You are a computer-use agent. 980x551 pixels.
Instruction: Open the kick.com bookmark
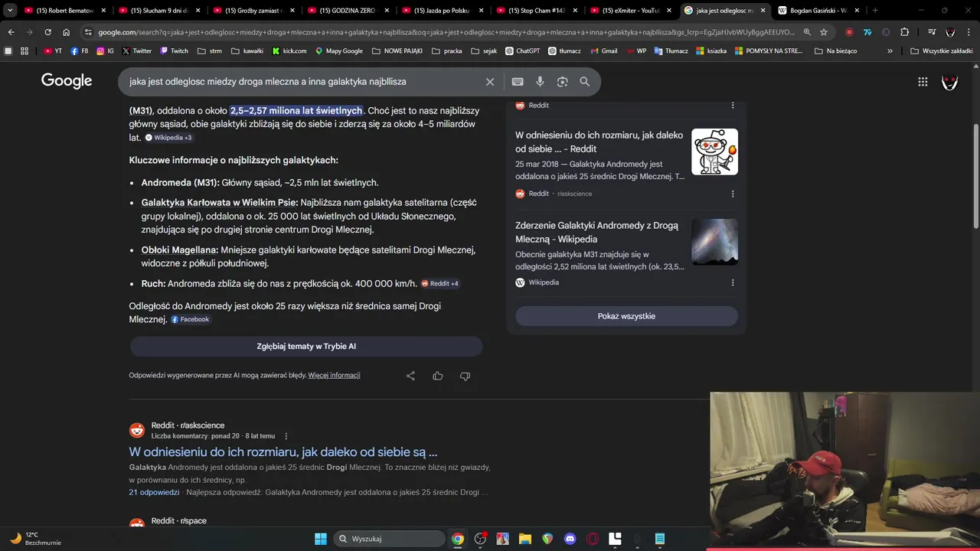point(289,51)
